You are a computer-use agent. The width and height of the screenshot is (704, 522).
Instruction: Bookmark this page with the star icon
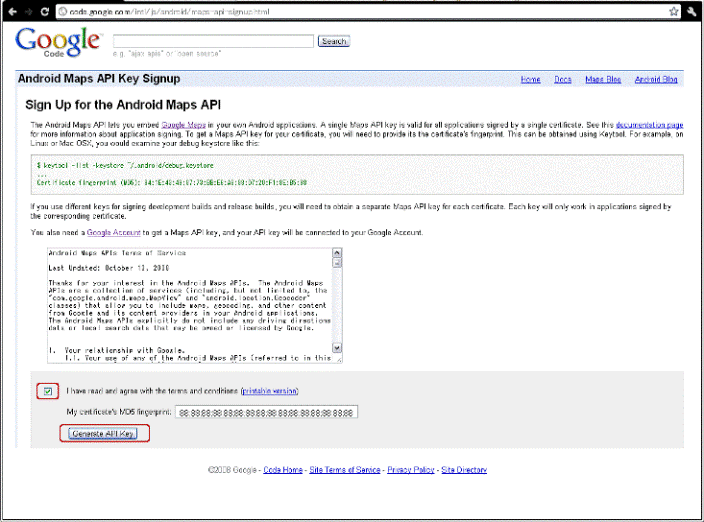(x=673, y=12)
